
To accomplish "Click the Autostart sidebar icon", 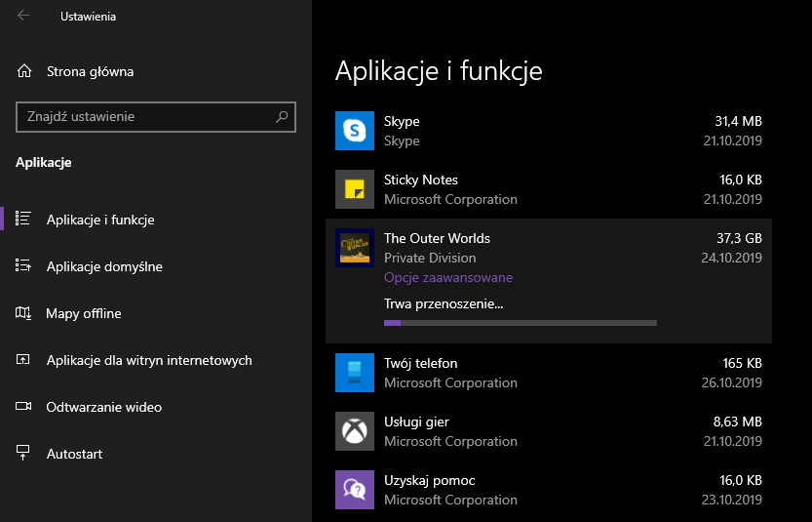I will 23,453.
